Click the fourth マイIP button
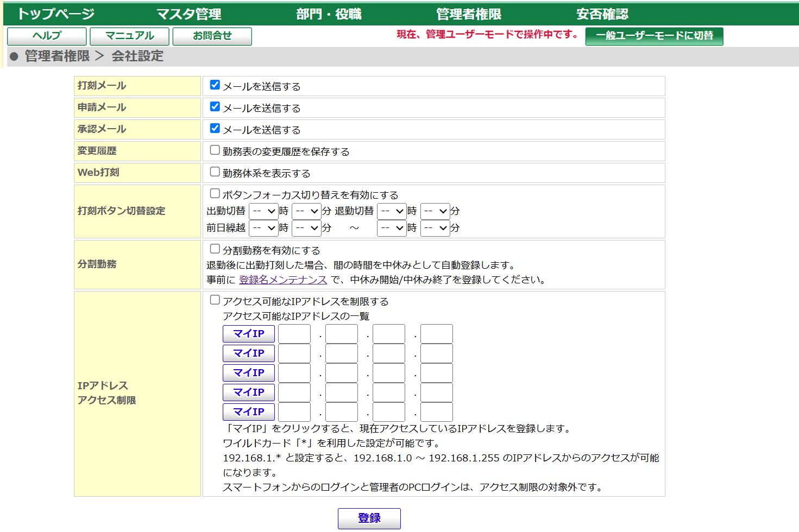799x532 pixels. [249, 392]
